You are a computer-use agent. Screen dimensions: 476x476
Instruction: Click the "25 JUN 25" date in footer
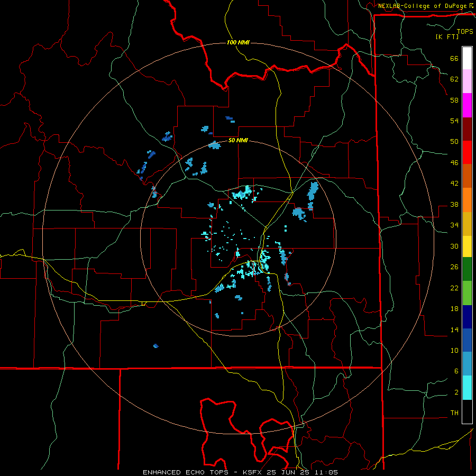[289, 472]
